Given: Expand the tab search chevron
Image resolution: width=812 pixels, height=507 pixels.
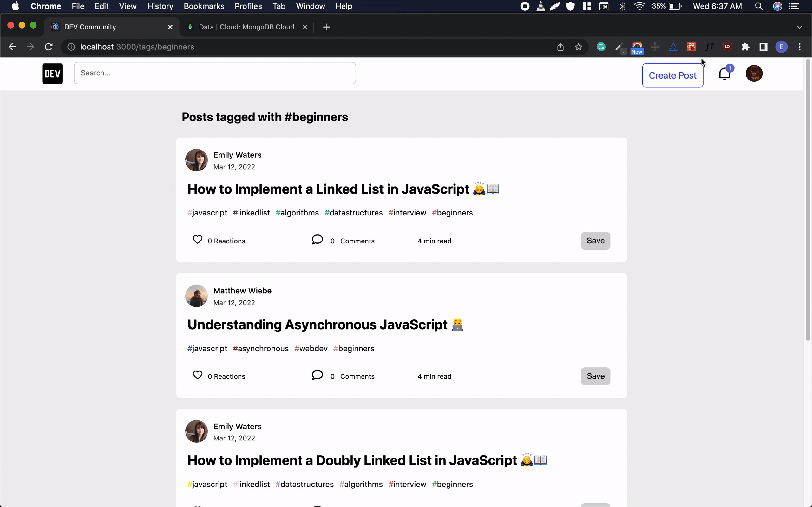Looking at the screenshot, I should (799, 27).
